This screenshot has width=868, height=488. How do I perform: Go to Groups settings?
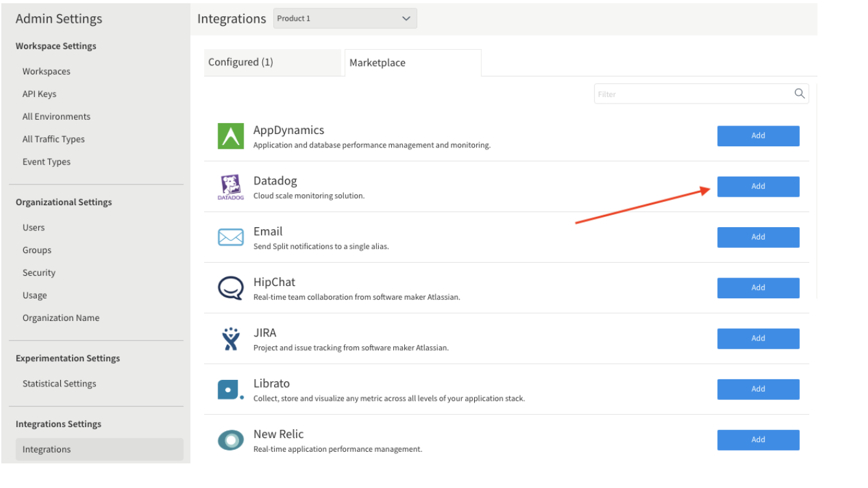coord(37,250)
